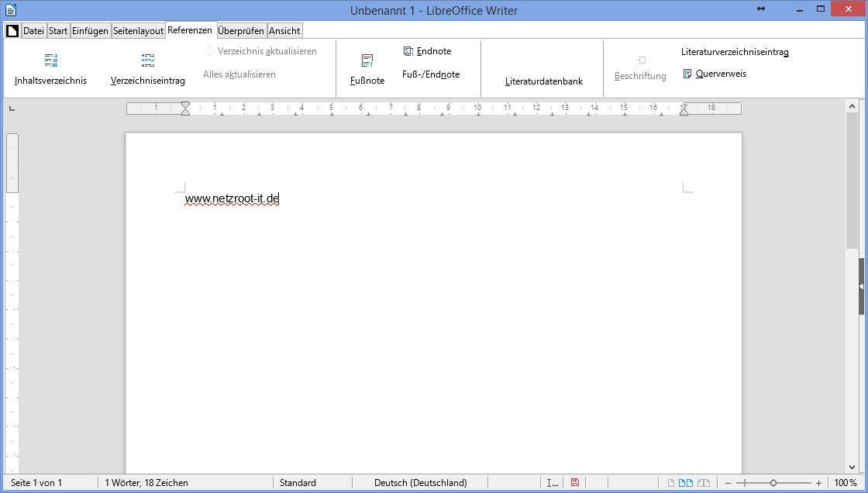
Task: Click the Fußnote label
Action: click(x=367, y=81)
